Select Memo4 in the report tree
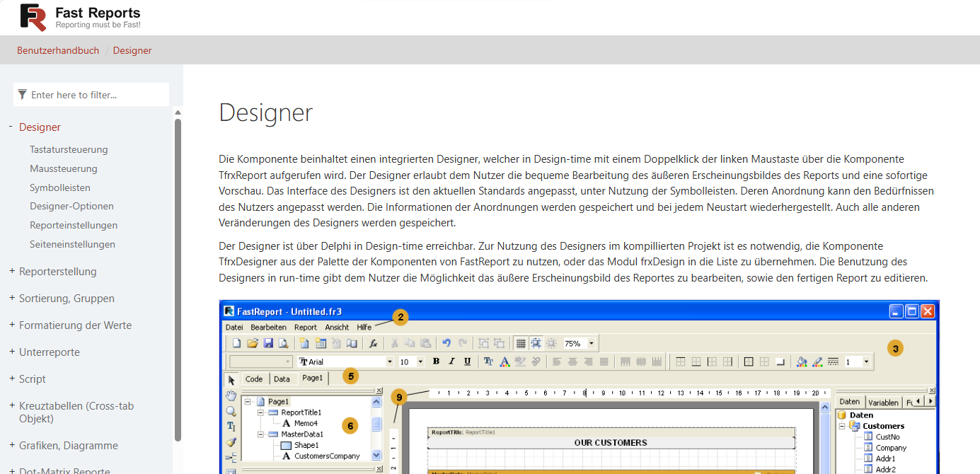 coord(306,423)
